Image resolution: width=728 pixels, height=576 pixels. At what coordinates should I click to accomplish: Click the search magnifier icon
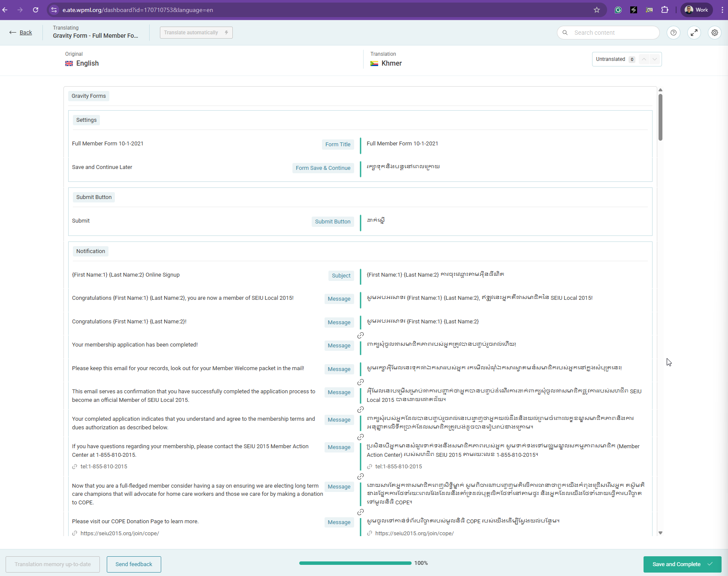pos(565,33)
